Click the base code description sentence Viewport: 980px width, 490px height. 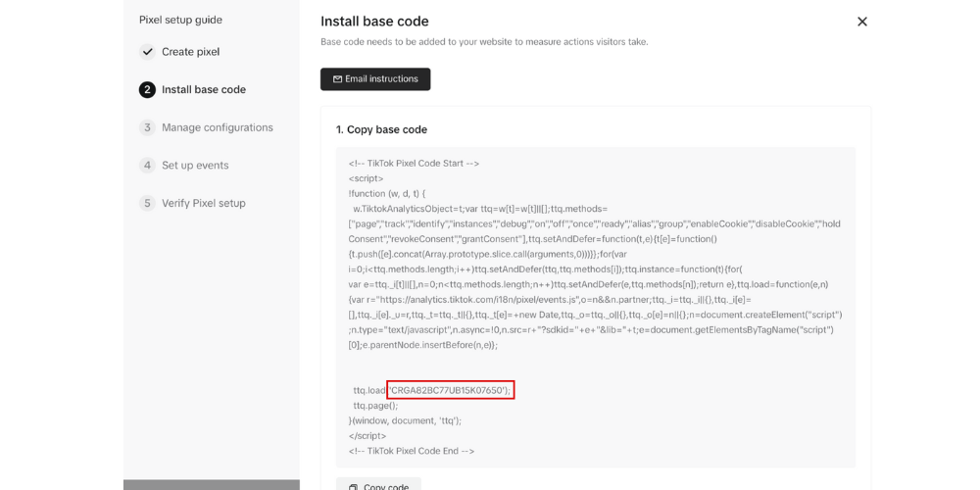[x=484, y=42]
